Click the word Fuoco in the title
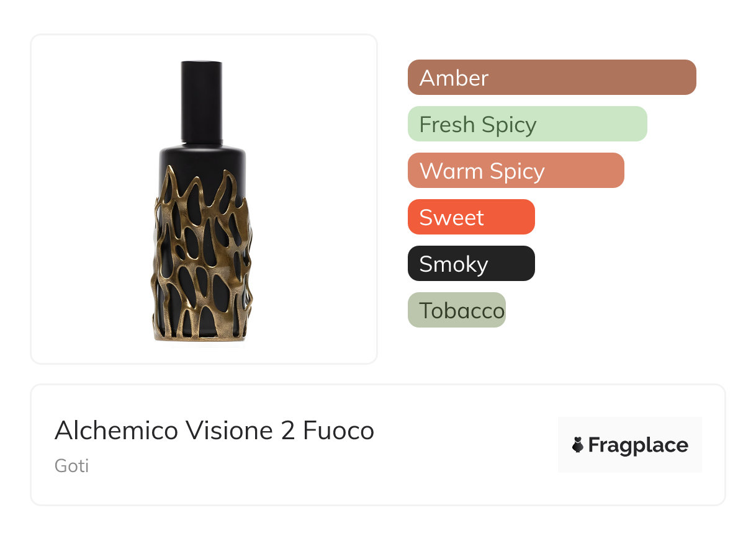Viewport: 756px width, 536px height. [x=338, y=431]
